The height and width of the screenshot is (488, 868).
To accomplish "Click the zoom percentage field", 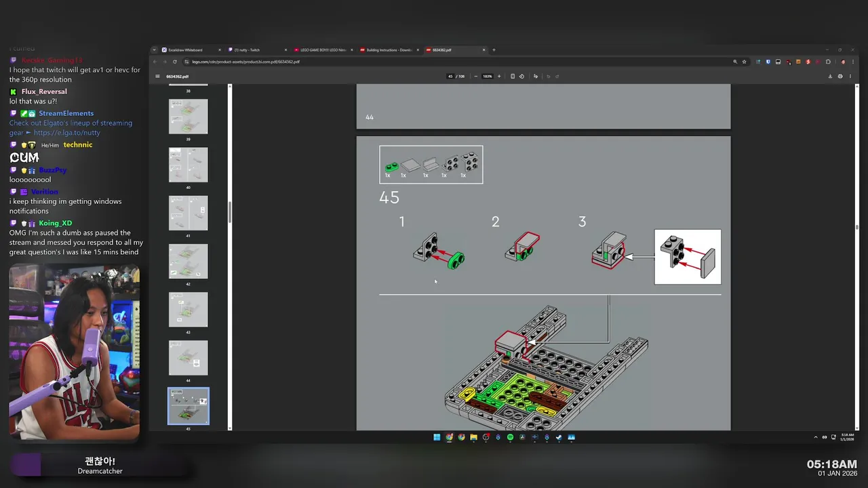I will point(488,76).
